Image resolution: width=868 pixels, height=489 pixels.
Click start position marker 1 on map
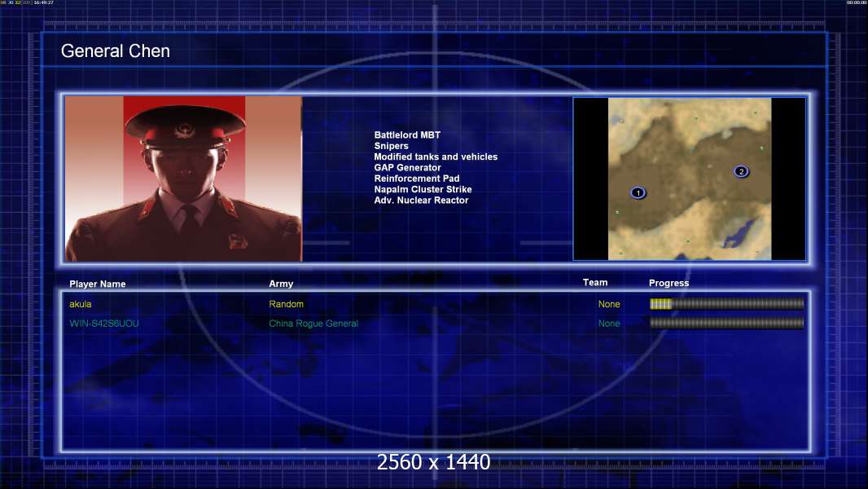click(x=638, y=192)
